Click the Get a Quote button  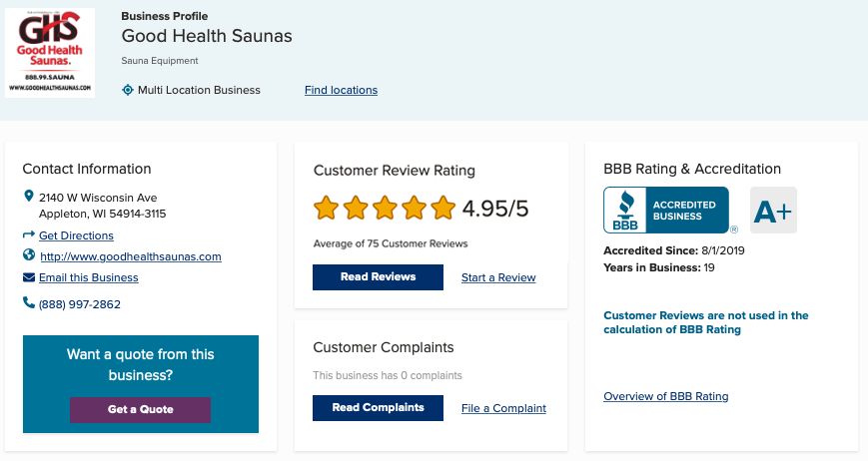pyautogui.click(x=140, y=409)
